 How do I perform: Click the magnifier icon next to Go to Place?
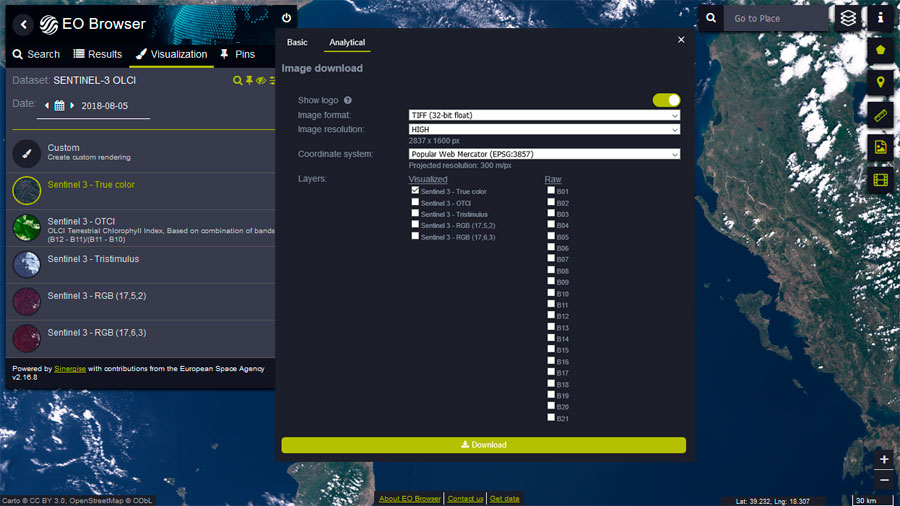point(711,18)
